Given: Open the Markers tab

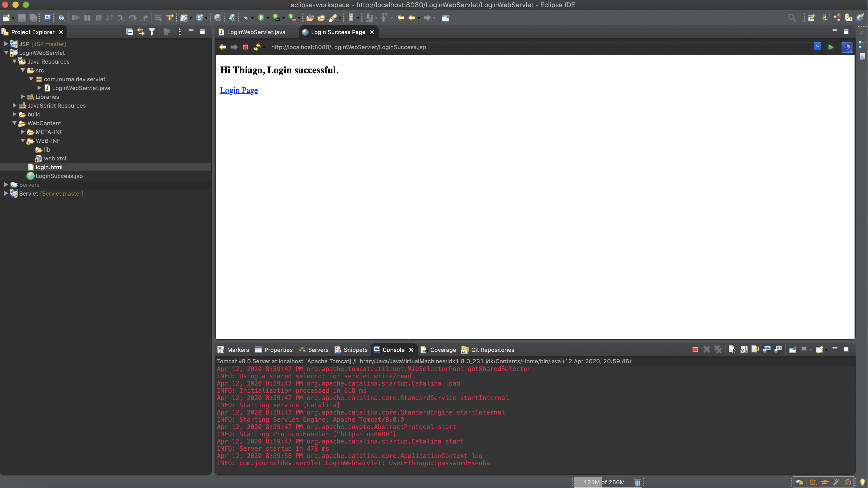Looking at the screenshot, I should pyautogui.click(x=238, y=350).
